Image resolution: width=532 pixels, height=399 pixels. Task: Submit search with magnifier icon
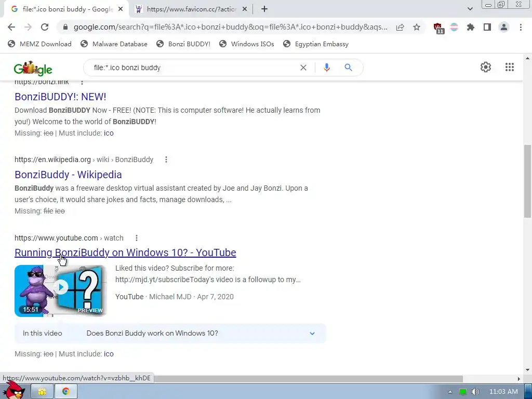tap(348, 68)
